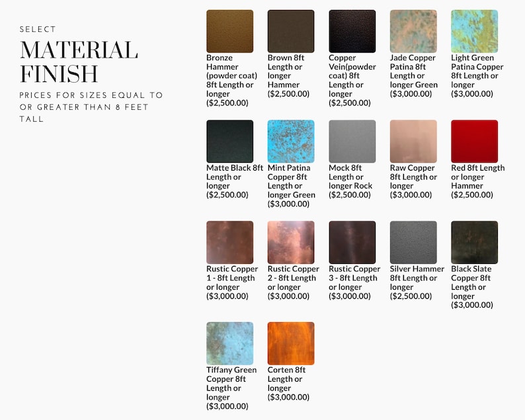Choose the Brown Hammer finish swatch
Image resolution: width=525 pixels, height=420 pixels.
(x=291, y=31)
